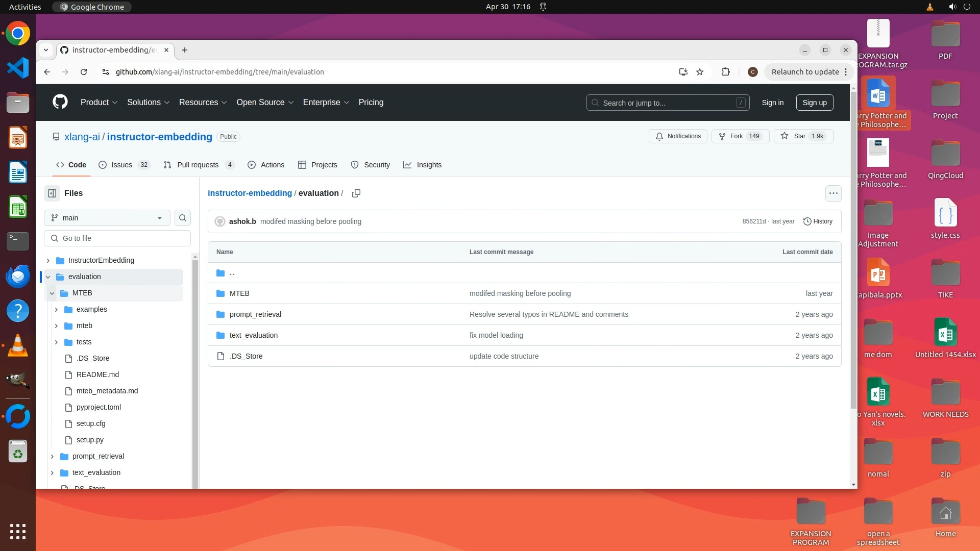Click the file search magnifier button

pos(183,218)
